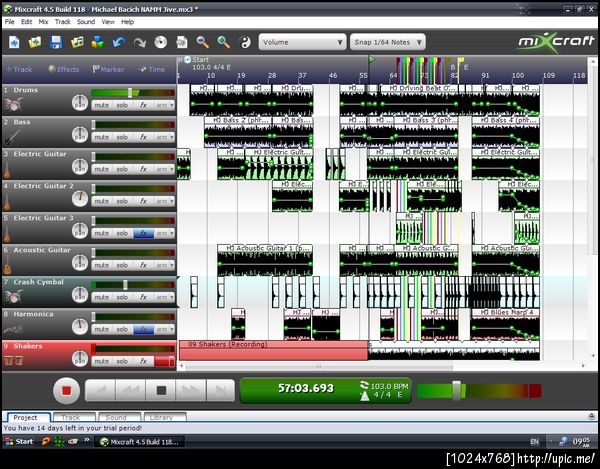Mix down to audio file icon

[x=182, y=42]
